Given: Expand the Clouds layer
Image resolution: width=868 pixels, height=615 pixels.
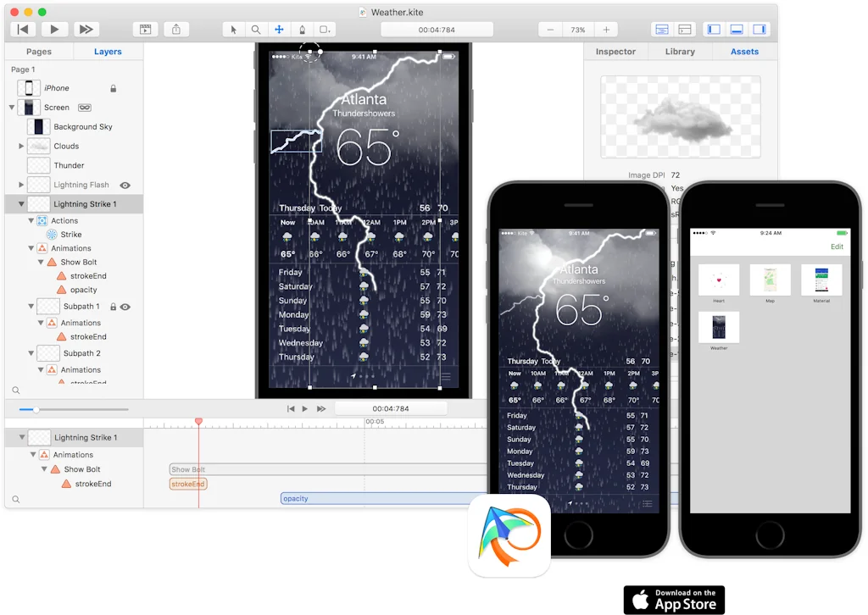Looking at the screenshot, I should click(x=19, y=146).
